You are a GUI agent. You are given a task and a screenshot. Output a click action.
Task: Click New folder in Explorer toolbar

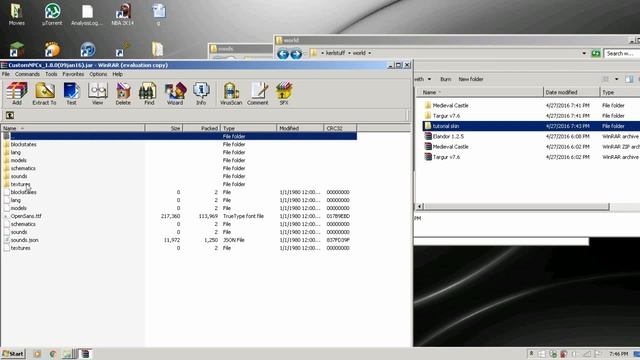pos(471,79)
